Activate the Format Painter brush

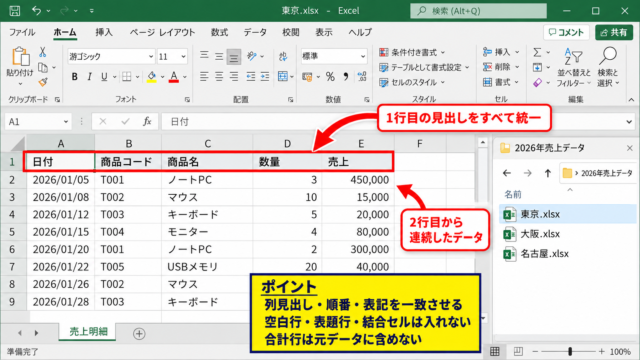pos(43,82)
